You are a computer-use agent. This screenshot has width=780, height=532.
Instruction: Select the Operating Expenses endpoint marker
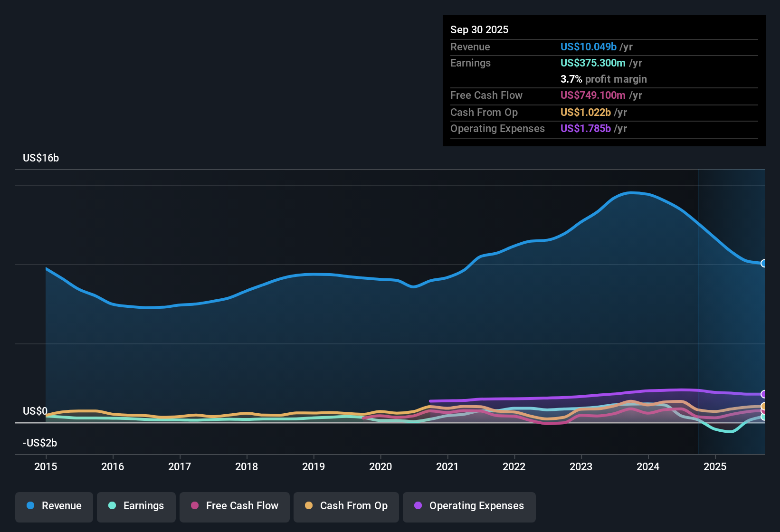pos(764,394)
